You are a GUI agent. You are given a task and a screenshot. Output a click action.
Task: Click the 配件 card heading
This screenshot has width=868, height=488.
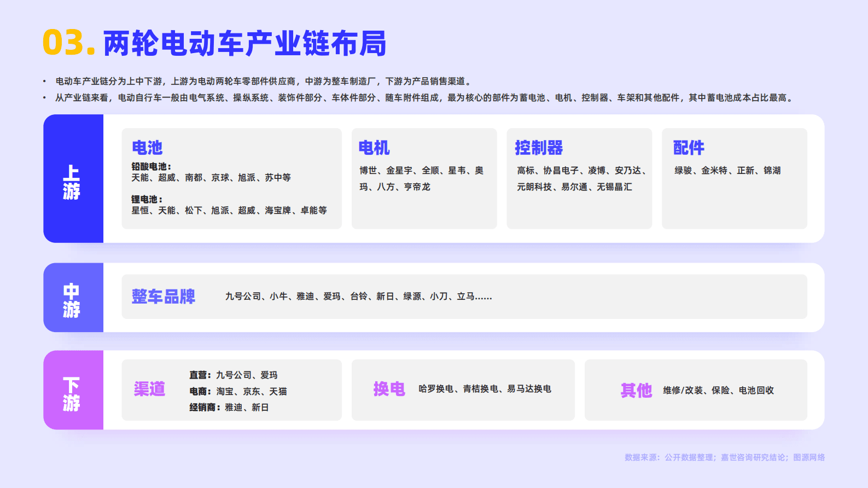(x=689, y=148)
